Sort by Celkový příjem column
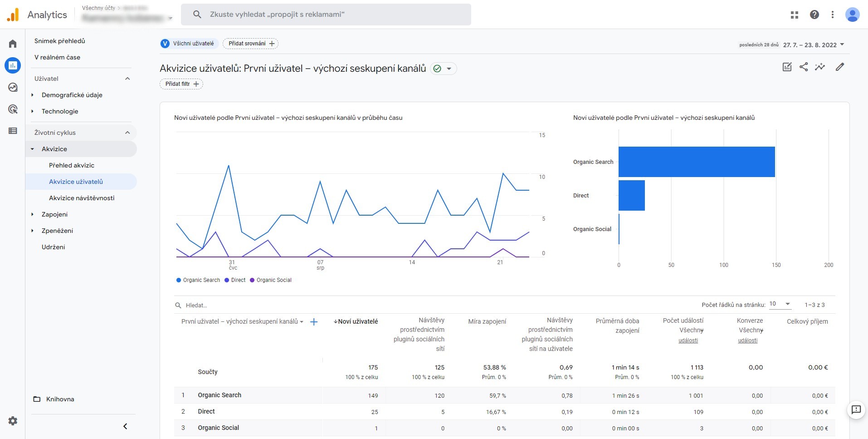Screen dimensions: 868x439 point(807,321)
